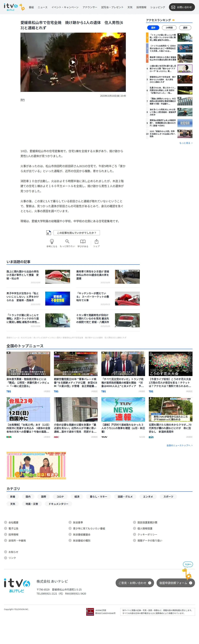Open the アナウンサー menu item
Image resolution: width=199 pixels, height=644 pixels.
click(90, 7)
